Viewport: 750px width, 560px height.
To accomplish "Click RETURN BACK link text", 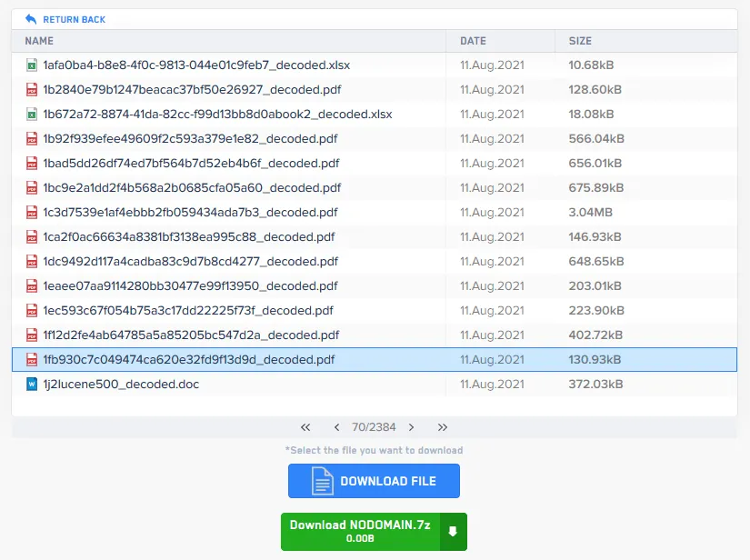I will (74, 19).
